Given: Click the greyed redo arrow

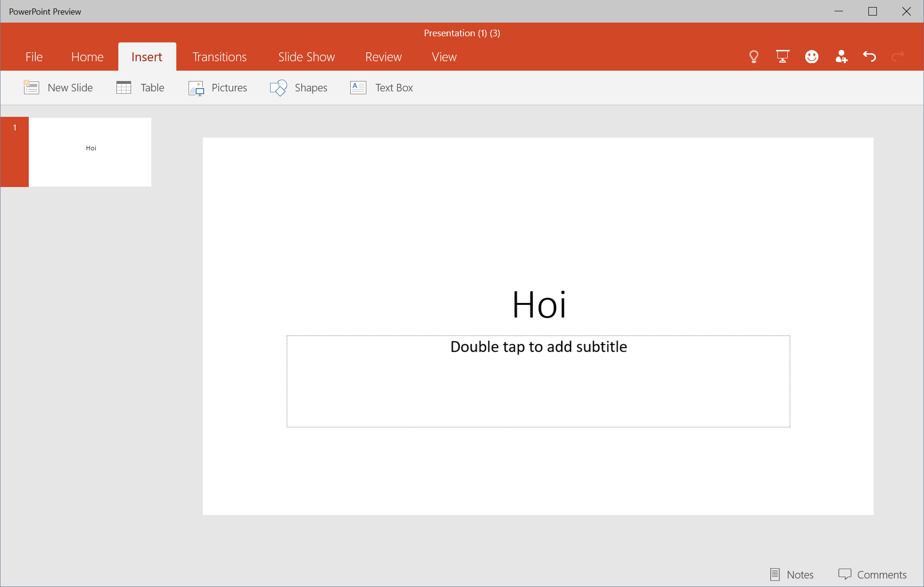Looking at the screenshot, I should 898,57.
